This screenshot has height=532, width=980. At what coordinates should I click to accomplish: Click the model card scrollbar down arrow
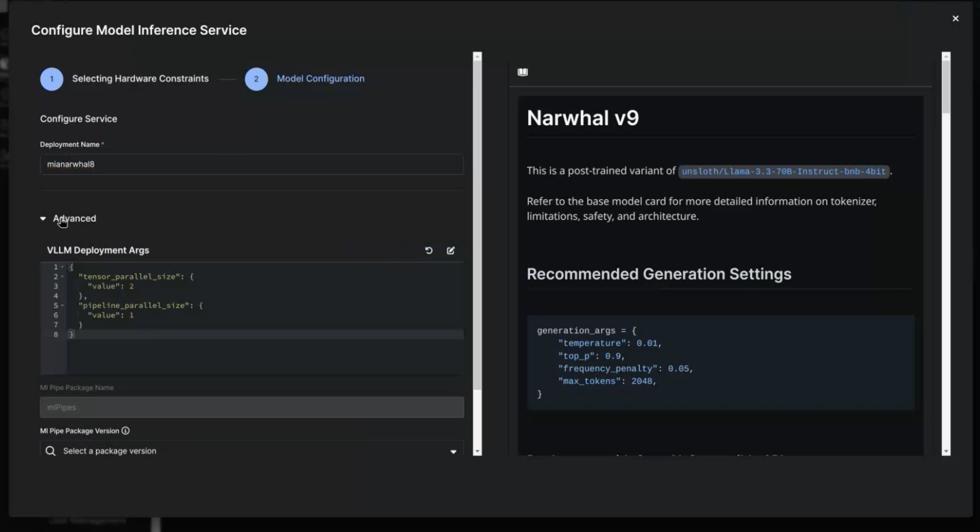click(946, 452)
